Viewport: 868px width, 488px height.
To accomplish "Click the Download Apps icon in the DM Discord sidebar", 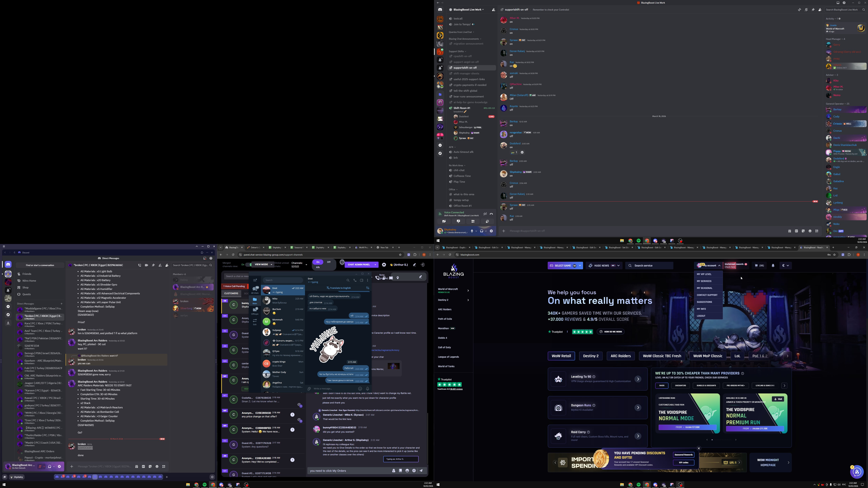I will (8, 323).
